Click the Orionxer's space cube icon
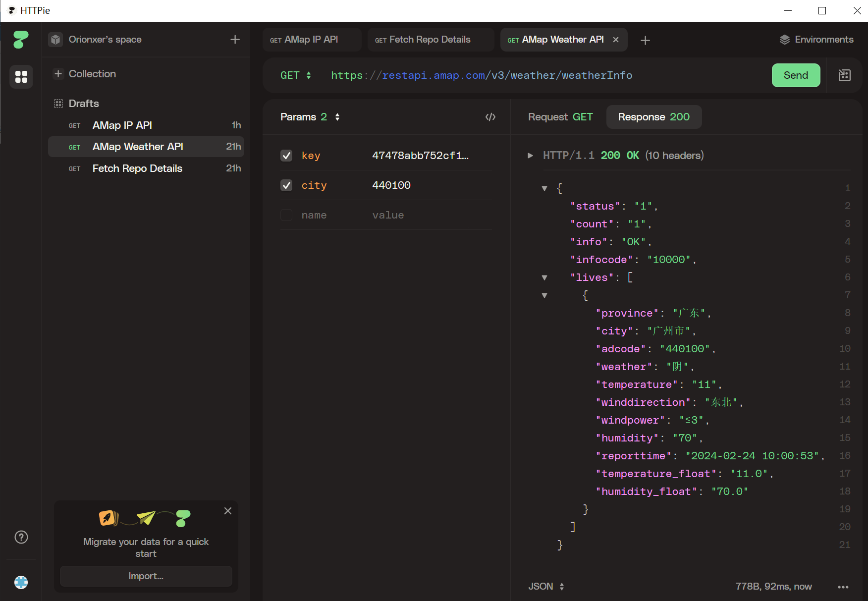 coord(55,40)
